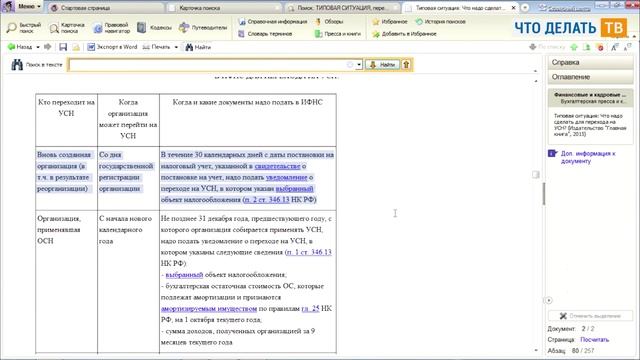Open the уведомление hyperlink

[x=286, y=177]
